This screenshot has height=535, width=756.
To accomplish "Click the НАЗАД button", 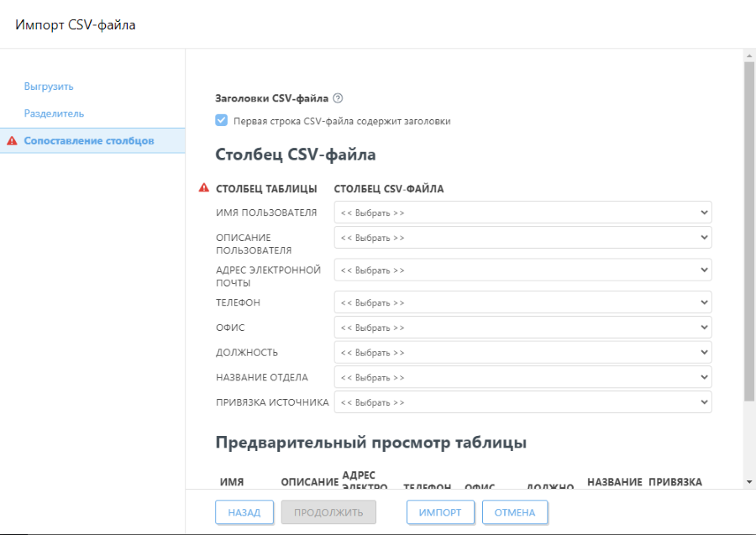I will 244,511.
